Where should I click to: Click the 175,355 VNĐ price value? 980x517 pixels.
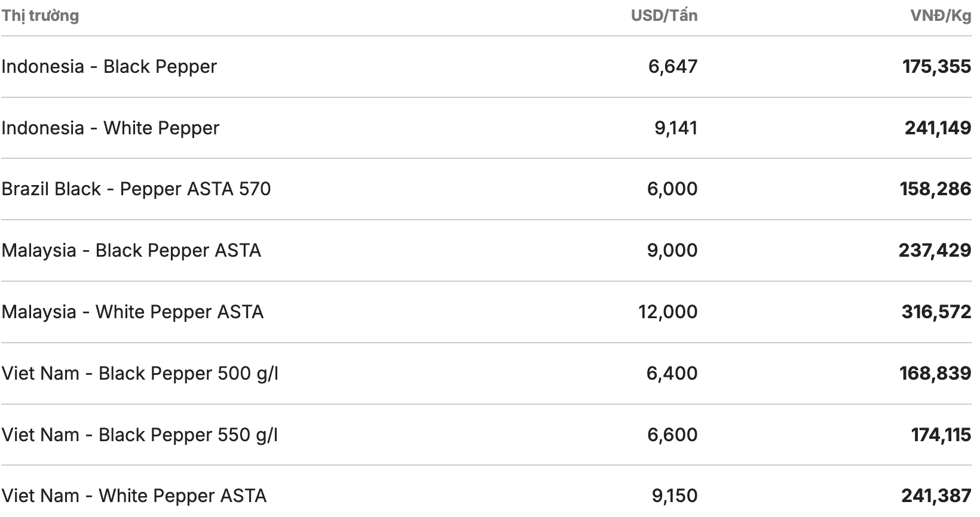click(x=936, y=66)
